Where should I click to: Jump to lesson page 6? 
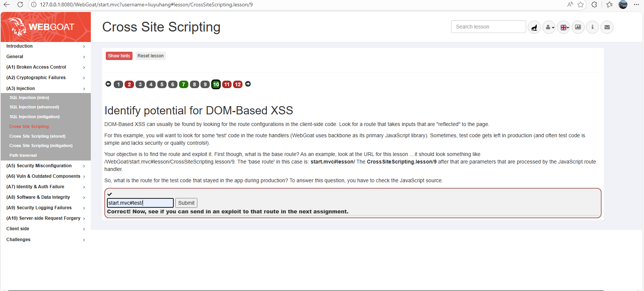pyautogui.click(x=173, y=84)
